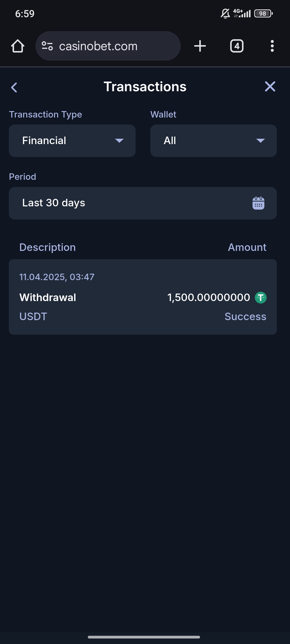Tap the bottom navigation gesture bar

click(144, 637)
